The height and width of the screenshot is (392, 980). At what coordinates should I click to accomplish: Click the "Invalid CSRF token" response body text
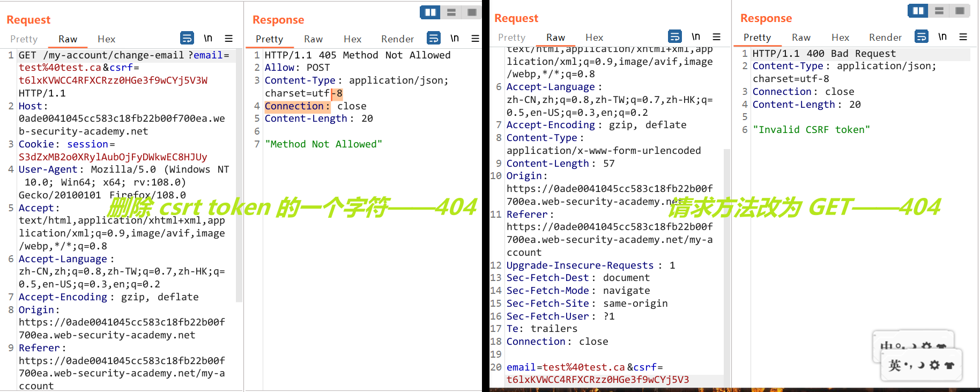811,130
